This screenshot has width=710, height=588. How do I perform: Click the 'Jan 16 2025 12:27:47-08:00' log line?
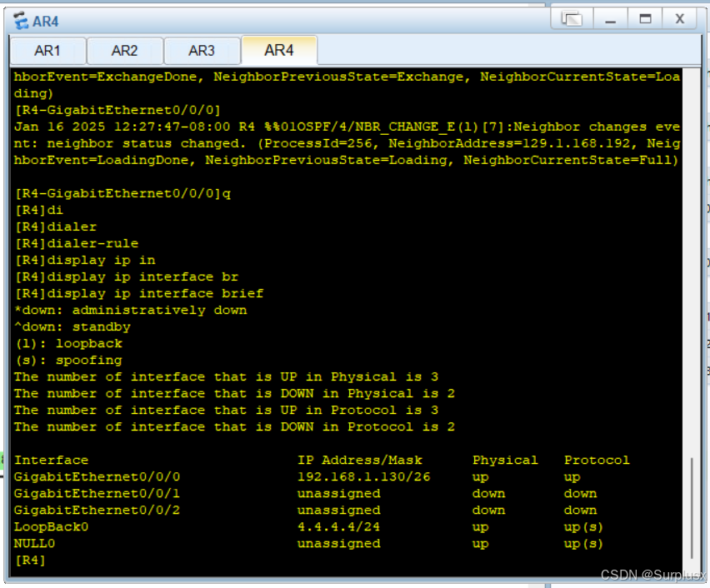click(347, 127)
